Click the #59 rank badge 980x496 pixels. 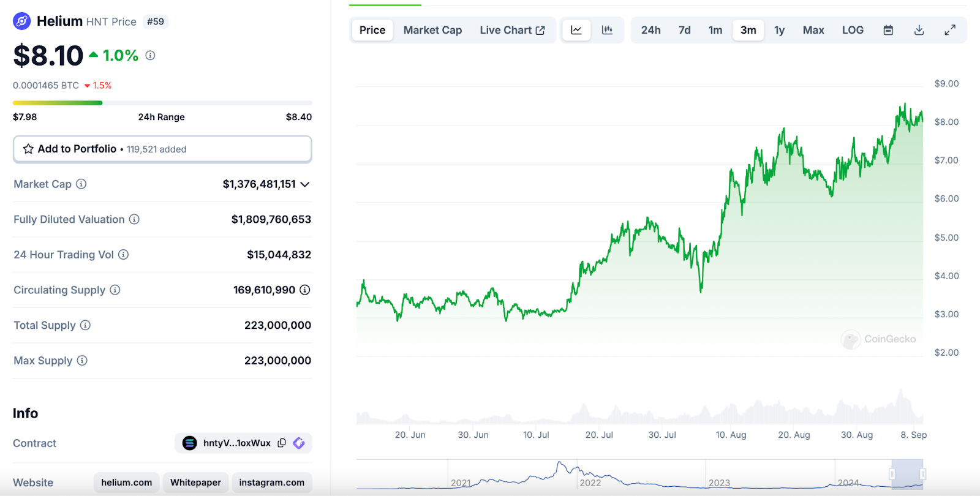156,21
